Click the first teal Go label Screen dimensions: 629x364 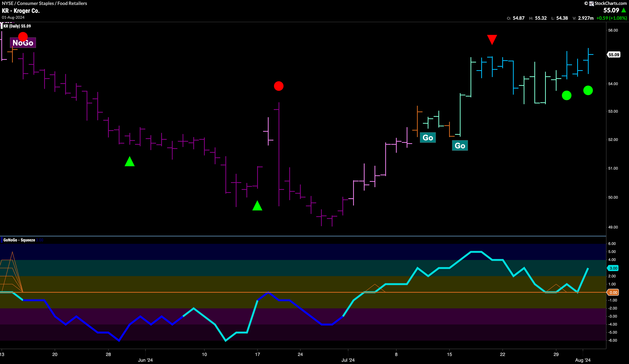coord(428,138)
